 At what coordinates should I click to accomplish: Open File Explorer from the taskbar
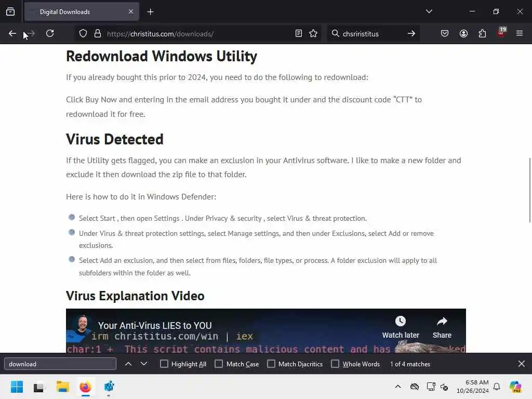click(x=63, y=387)
